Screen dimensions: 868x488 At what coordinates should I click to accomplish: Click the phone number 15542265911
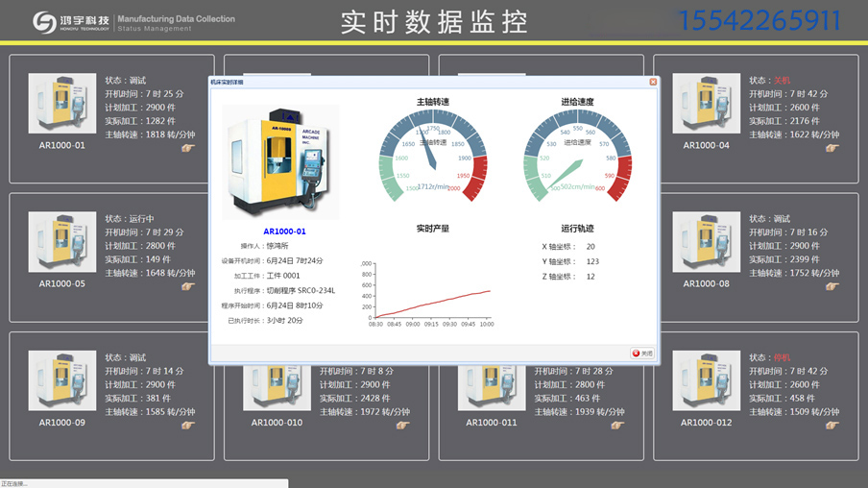(x=759, y=21)
